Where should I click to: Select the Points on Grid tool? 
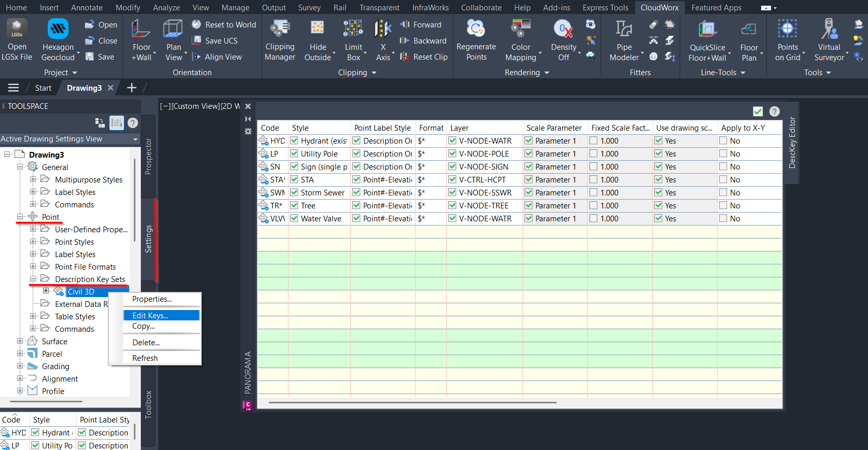[x=788, y=40]
